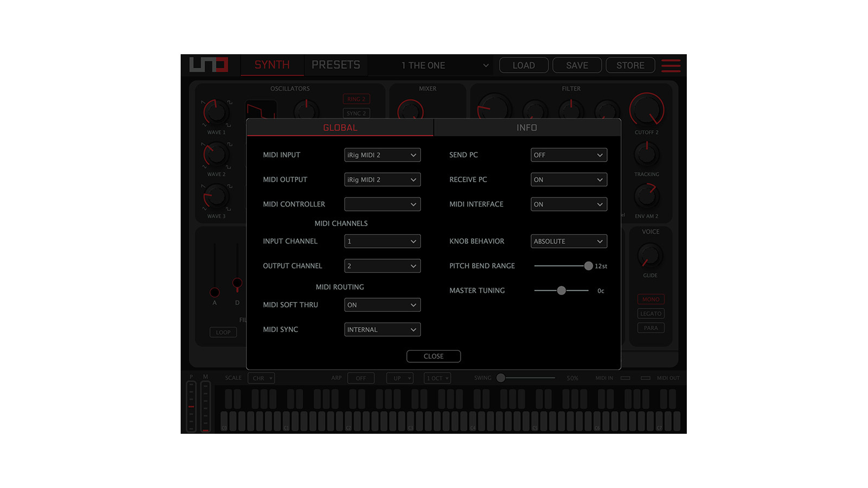This screenshot has height=488, width=868.
Task: Open the preset selector showing 1 THE ONE
Action: pyautogui.click(x=444, y=66)
